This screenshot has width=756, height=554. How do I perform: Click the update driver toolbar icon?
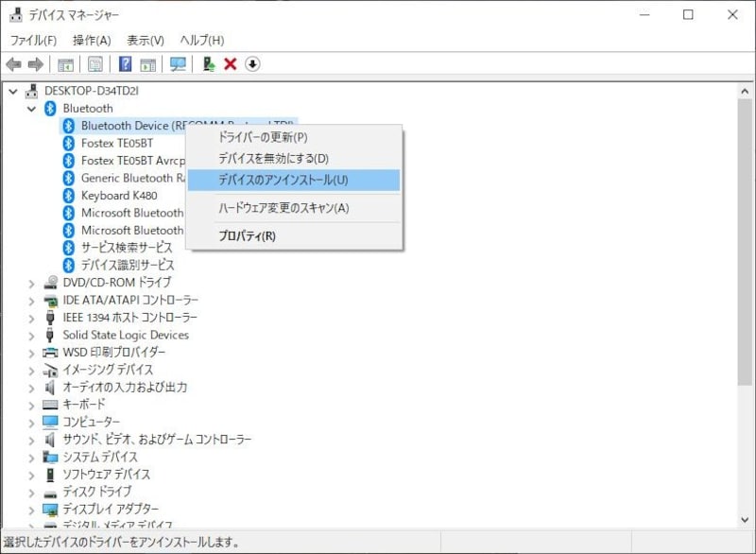coord(209,64)
